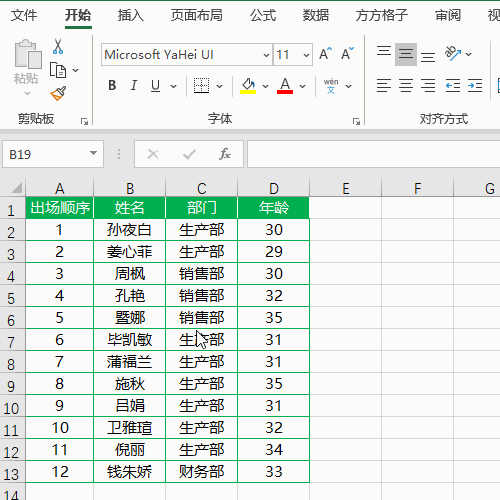Decrease font size with the smaller A icon
Image resolution: width=500 pixels, height=500 pixels.
[347, 54]
